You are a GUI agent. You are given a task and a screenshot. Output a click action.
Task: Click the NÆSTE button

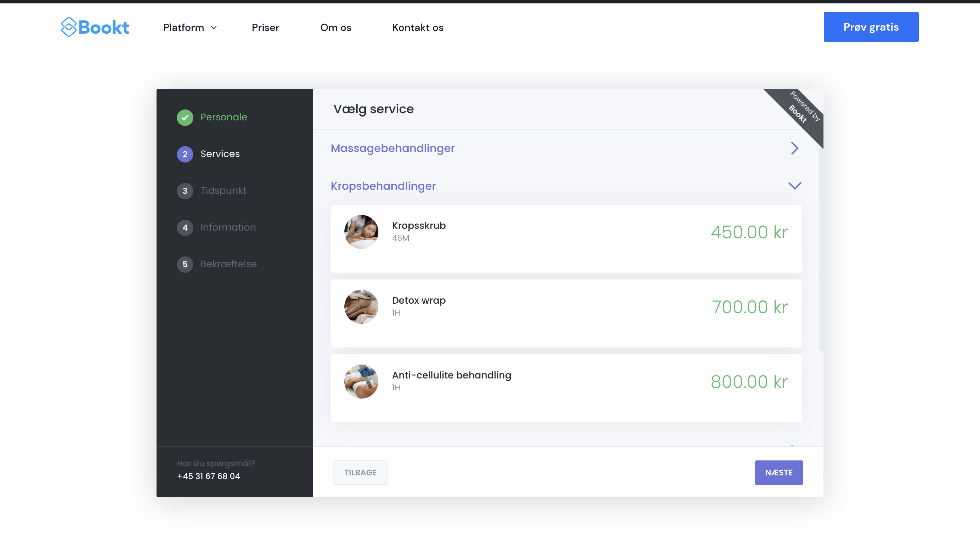tap(778, 472)
